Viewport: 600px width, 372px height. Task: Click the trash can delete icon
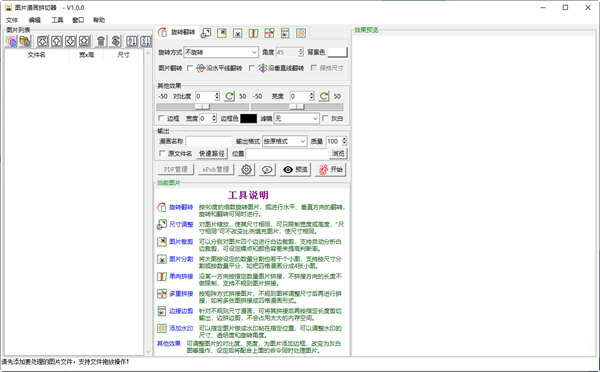[101, 41]
